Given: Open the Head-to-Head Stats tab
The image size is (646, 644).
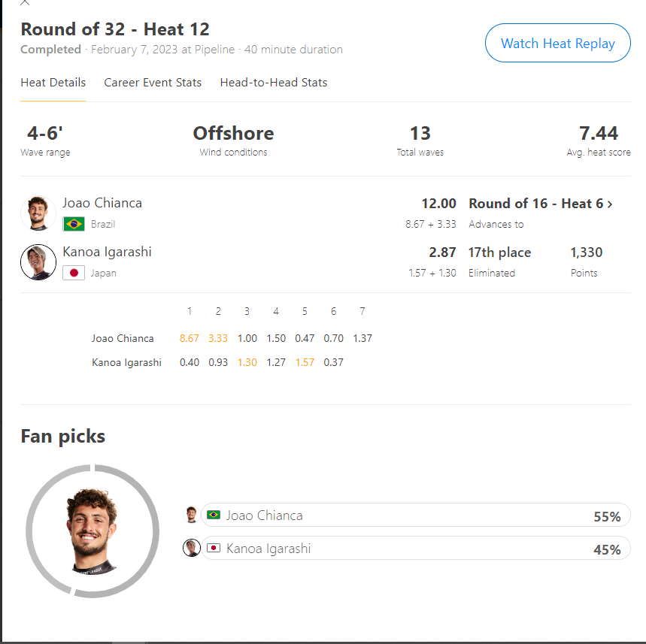Looking at the screenshot, I should [x=274, y=83].
